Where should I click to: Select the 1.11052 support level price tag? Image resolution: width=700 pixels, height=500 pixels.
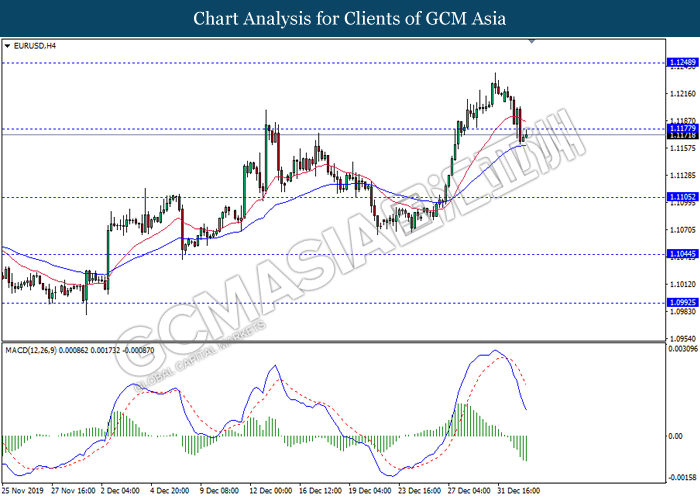point(683,197)
